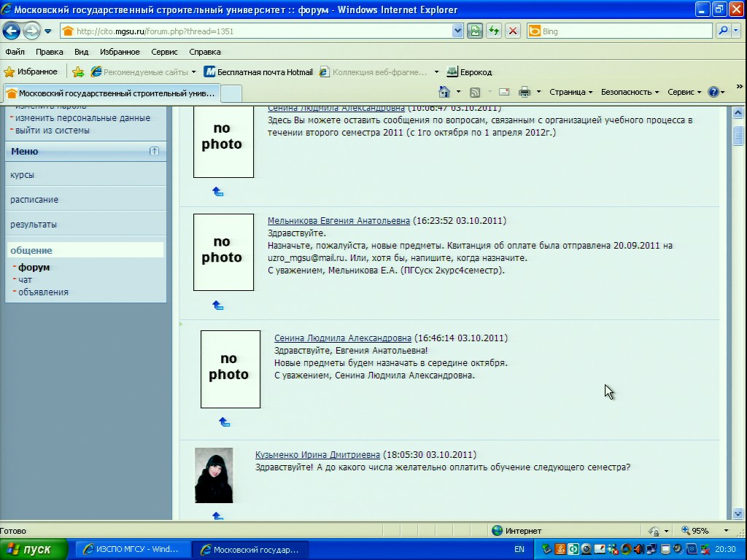Open the объявления submenu link
The image size is (747, 560).
point(43,292)
